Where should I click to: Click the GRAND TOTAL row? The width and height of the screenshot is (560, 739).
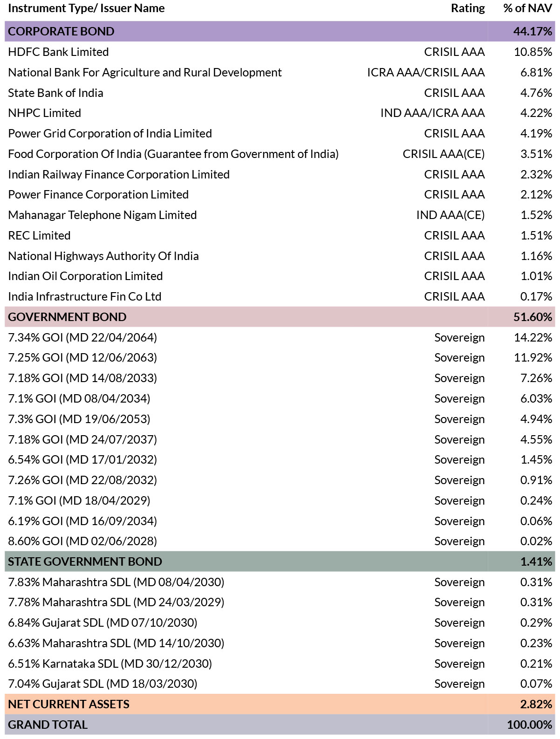coord(280,725)
